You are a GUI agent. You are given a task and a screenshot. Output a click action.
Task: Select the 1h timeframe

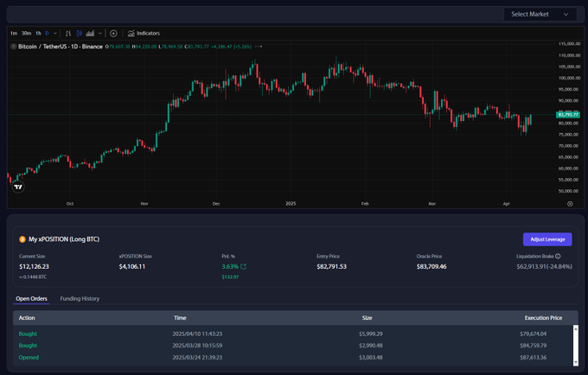[x=38, y=33]
